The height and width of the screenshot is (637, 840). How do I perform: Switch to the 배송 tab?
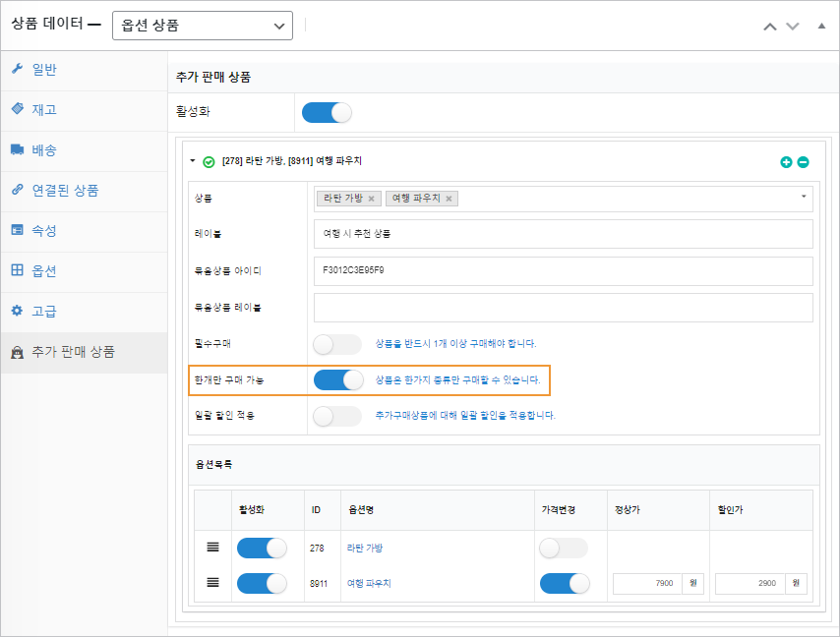click(44, 149)
